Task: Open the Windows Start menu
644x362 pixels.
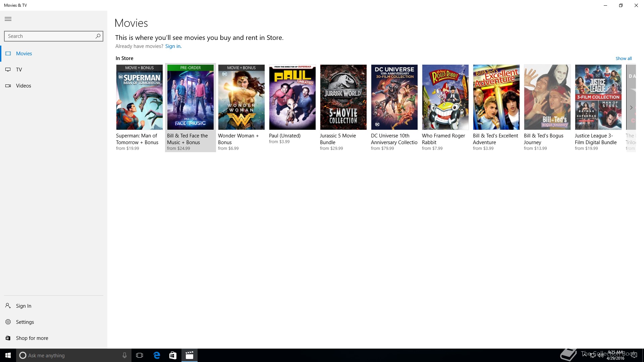Action: click(x=8, y=355)
